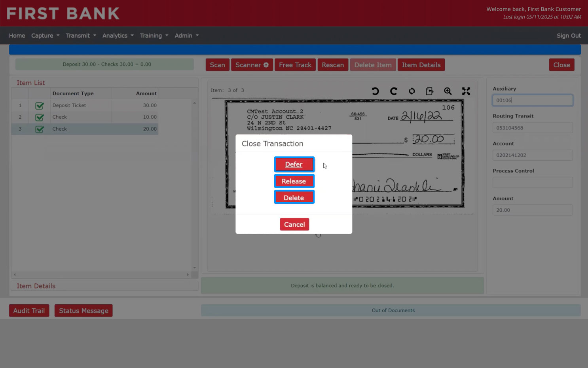Click Release in the Close Transaction dialog
Screen dimensions: 588x368
point(294,181)
